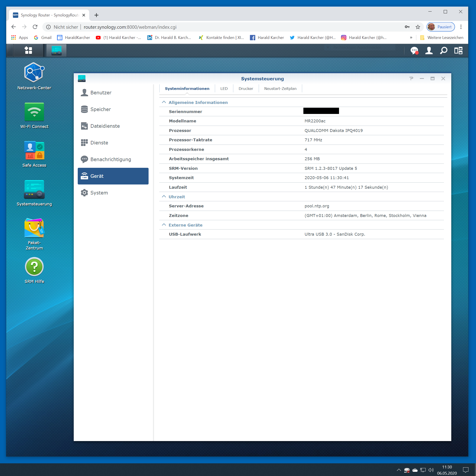Open Paket-Zentrum desktop icon

point(34,228)
